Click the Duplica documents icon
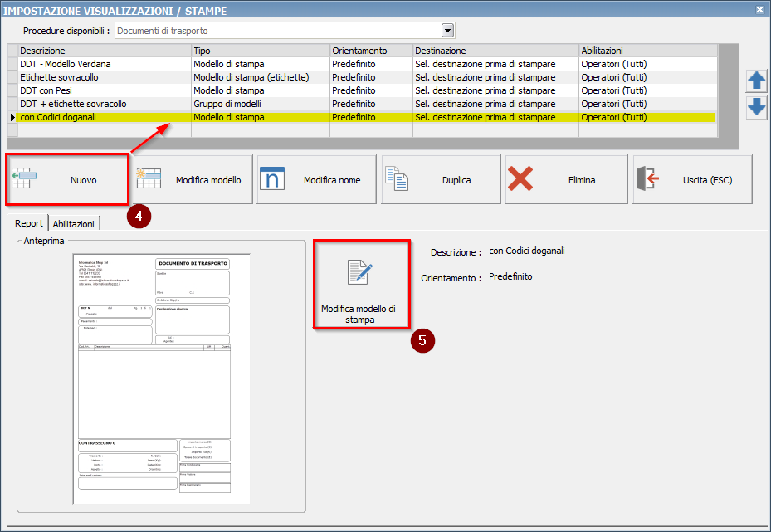 tap(397, 179)
